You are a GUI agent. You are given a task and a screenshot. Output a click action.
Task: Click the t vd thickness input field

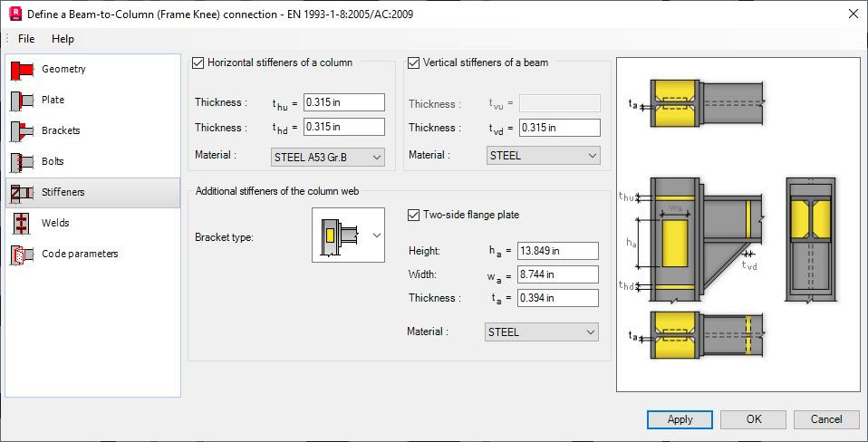(x=560, y=128)
